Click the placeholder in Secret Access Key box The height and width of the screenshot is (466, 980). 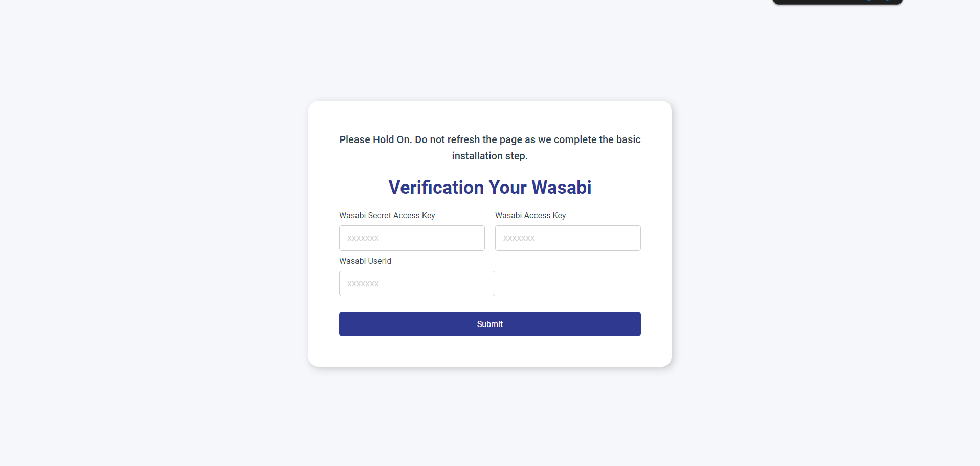[363, 238]
